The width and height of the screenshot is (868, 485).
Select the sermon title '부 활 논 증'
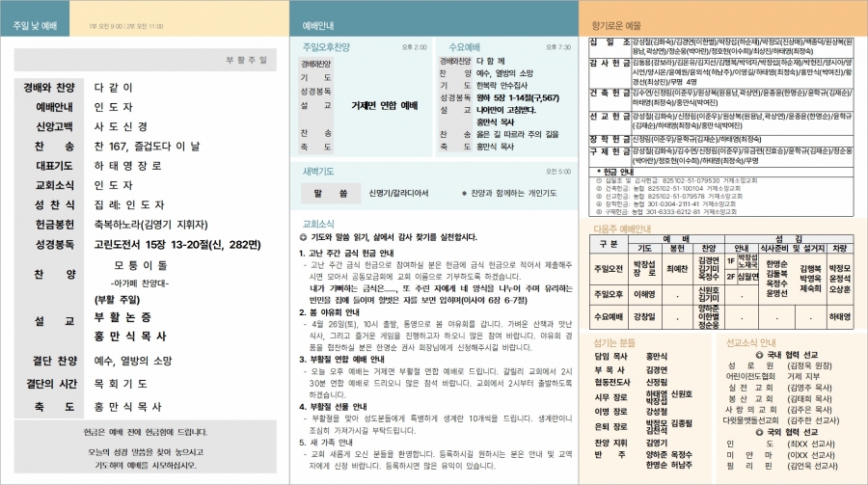pos(122,317)
